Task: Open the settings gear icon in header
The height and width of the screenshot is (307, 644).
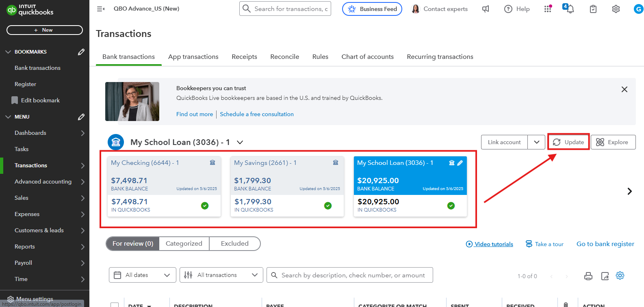Action: click(616, 9)
